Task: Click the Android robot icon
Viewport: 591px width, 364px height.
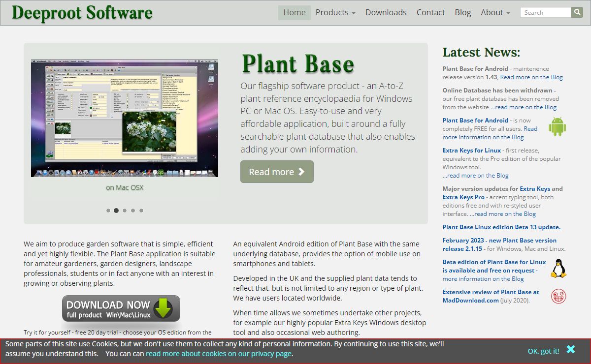Action: [x=558, y=126]
